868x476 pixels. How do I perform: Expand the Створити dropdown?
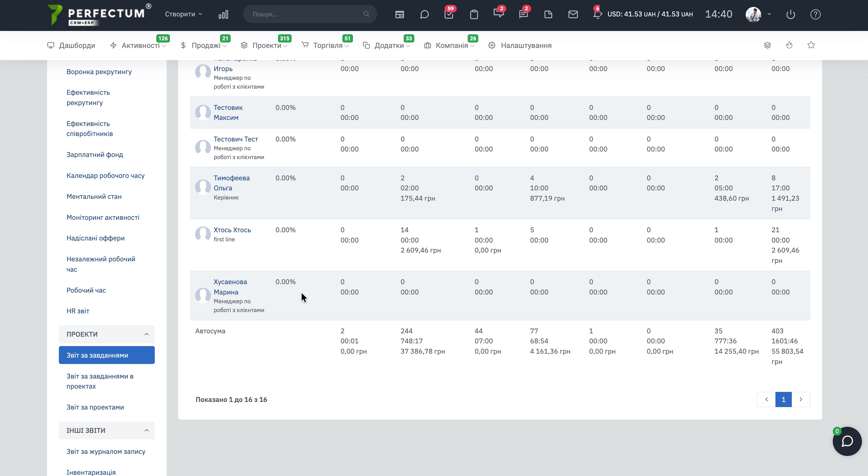pos(183,14)
